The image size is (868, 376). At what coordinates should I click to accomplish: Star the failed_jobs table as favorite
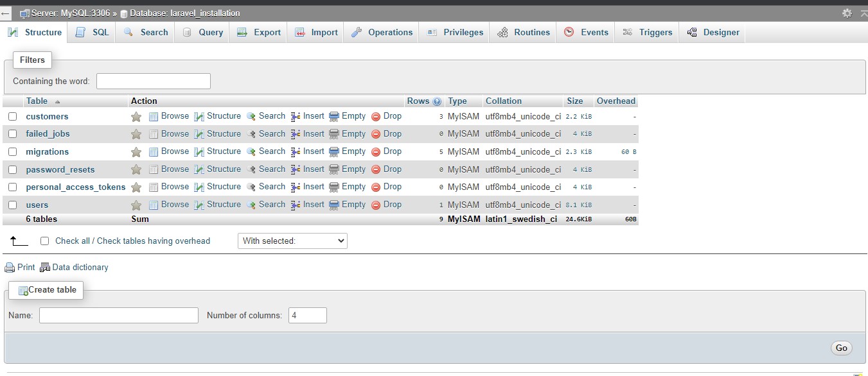(136, 134)
